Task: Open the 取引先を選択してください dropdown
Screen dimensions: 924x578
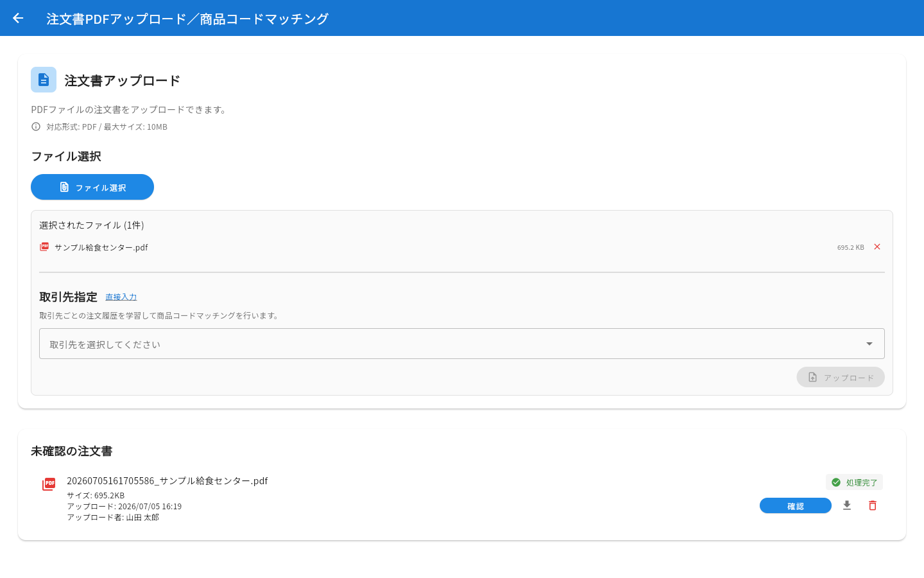Action: (462, 344)
